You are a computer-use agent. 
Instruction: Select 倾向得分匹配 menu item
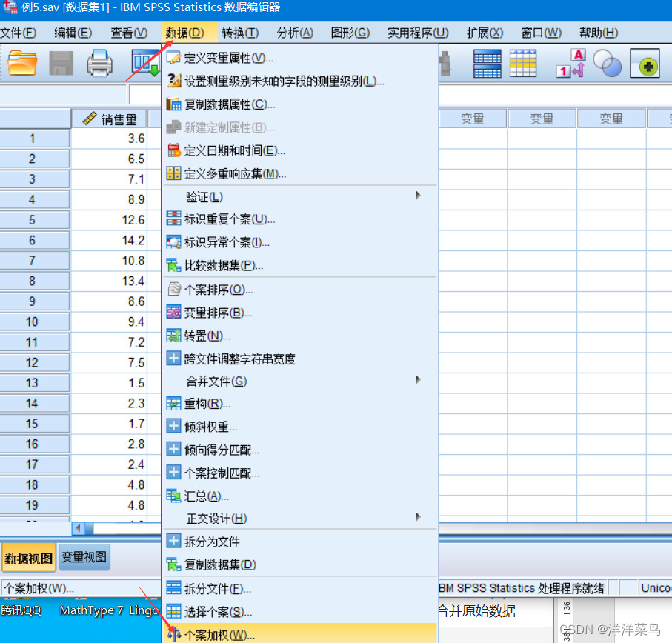click(300, 450)
